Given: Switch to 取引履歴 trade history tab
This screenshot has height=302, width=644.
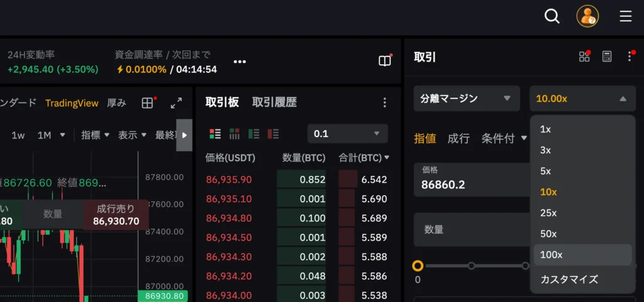Looking at the screenshot, I should pyautogui.click(x=274, y=103).
